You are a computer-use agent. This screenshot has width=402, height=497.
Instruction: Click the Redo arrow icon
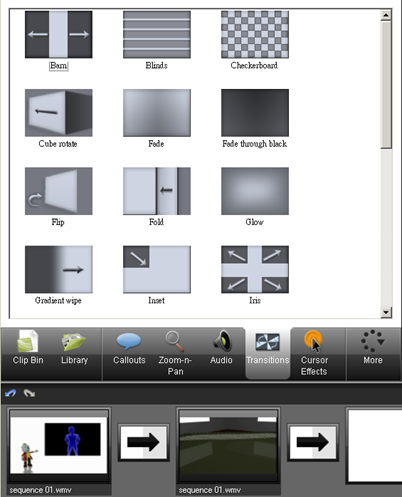pos(29,393)
